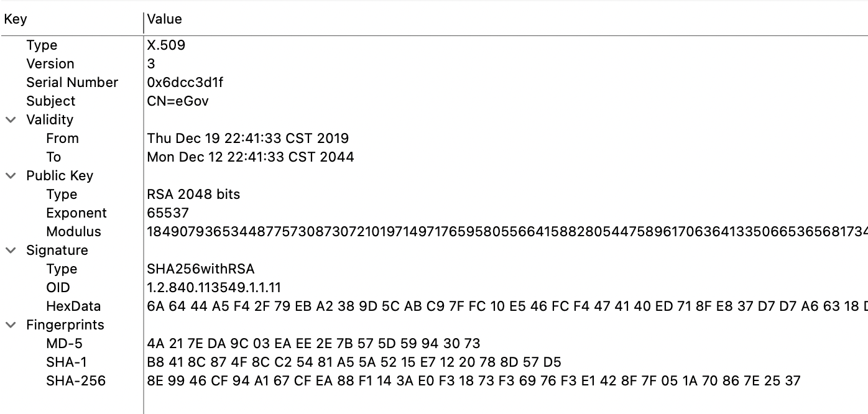
Task: Click the Value column header
Action: click(x=165, y=19)
